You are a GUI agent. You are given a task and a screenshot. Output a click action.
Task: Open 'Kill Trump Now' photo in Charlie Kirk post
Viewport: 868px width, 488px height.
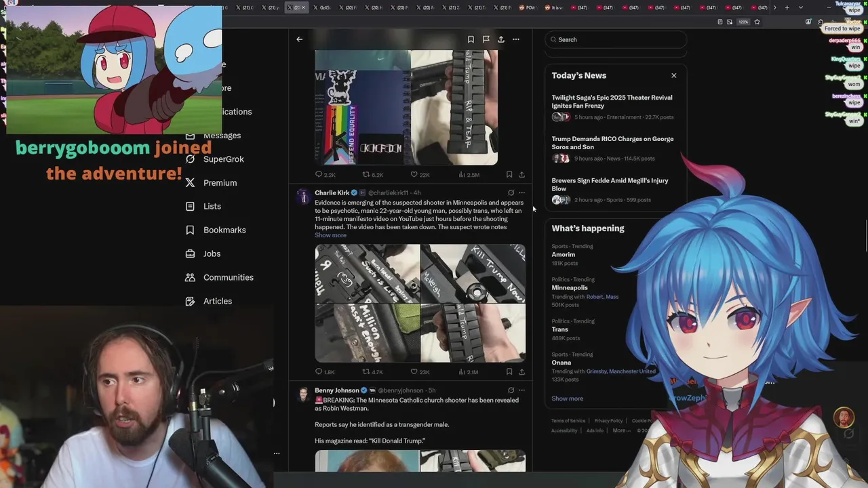473,273
